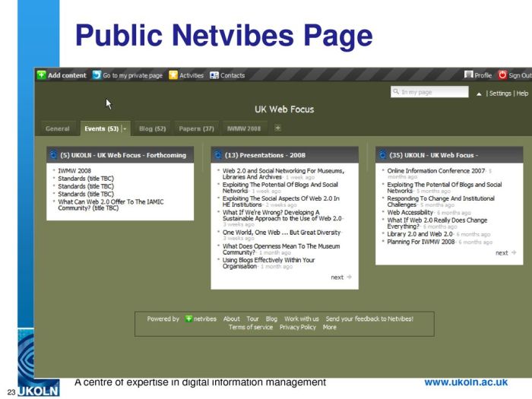
Task: Click the Profile picture icon
Action: click(469, 74)
